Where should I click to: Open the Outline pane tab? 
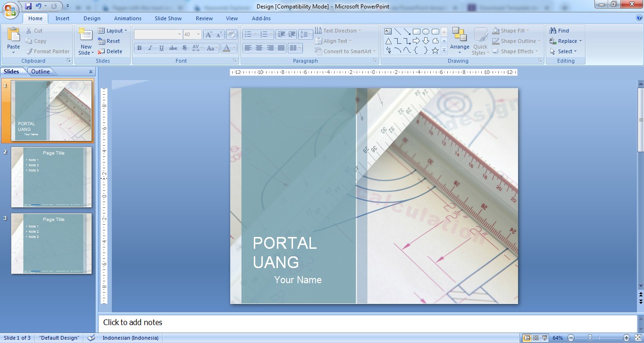(x=40, y=71)
